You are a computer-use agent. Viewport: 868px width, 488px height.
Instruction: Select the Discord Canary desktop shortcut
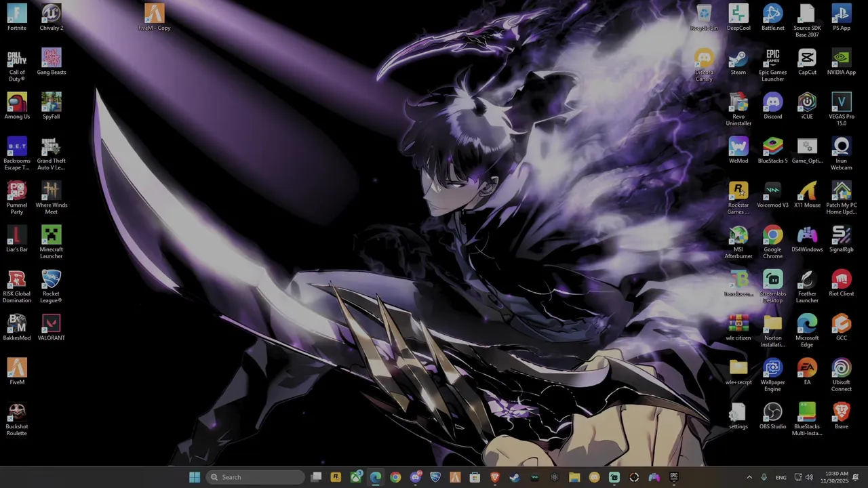tap(704, 65)
